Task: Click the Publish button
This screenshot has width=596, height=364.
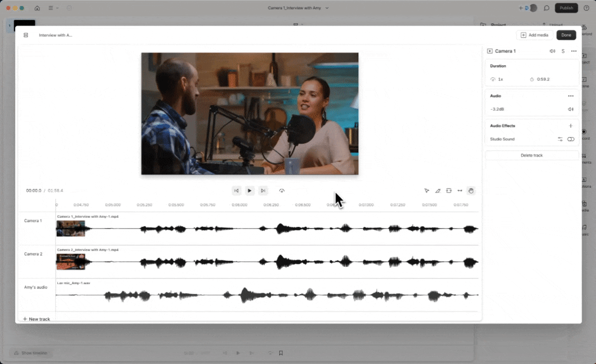Action: [566, 8]
